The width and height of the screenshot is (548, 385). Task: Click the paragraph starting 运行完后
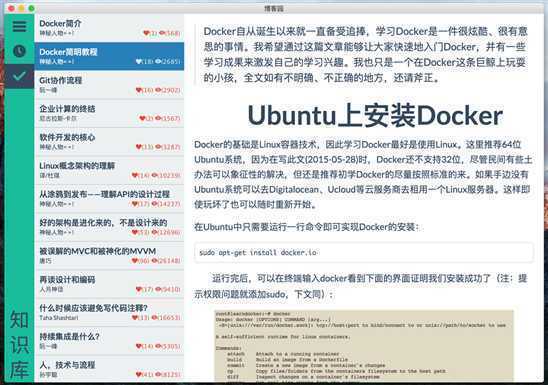(361, 286)
